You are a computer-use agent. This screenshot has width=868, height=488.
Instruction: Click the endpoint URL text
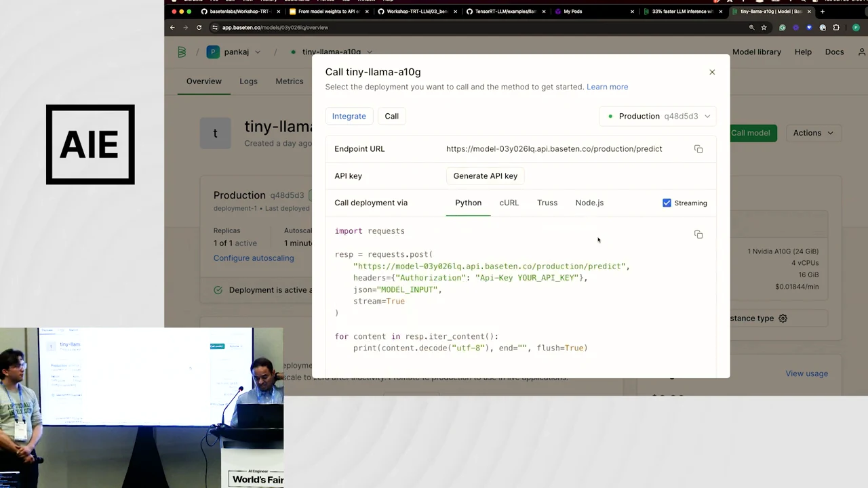[x=554, y=149]
